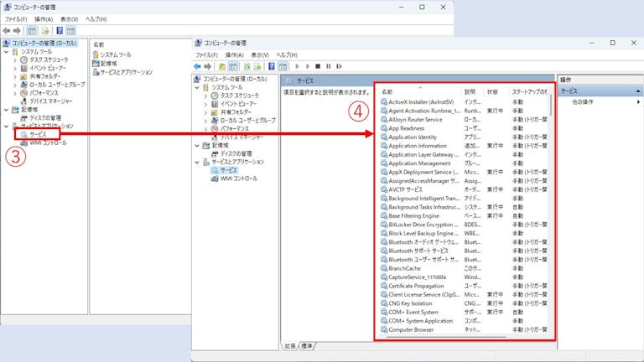Click the Back arrow in the front window toolbar
Image resolution: width=644 pixels, height=362 pixels.
198,66
